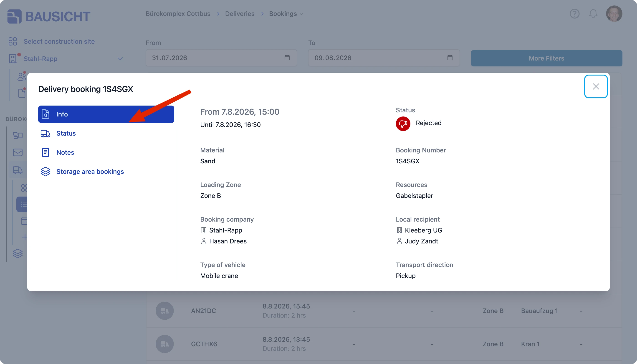
Task: Open the help question mark icon
Action: 574,14
